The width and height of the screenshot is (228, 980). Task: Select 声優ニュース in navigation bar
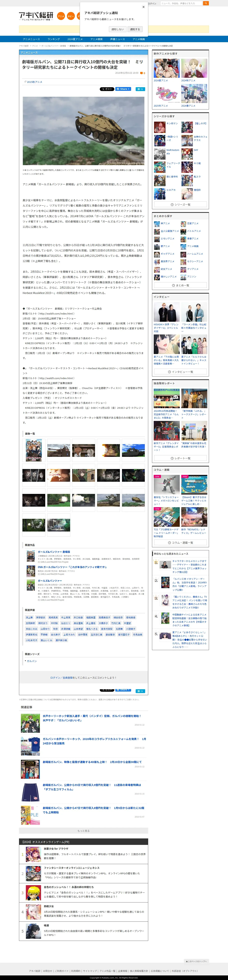click(x=117, y=39)
